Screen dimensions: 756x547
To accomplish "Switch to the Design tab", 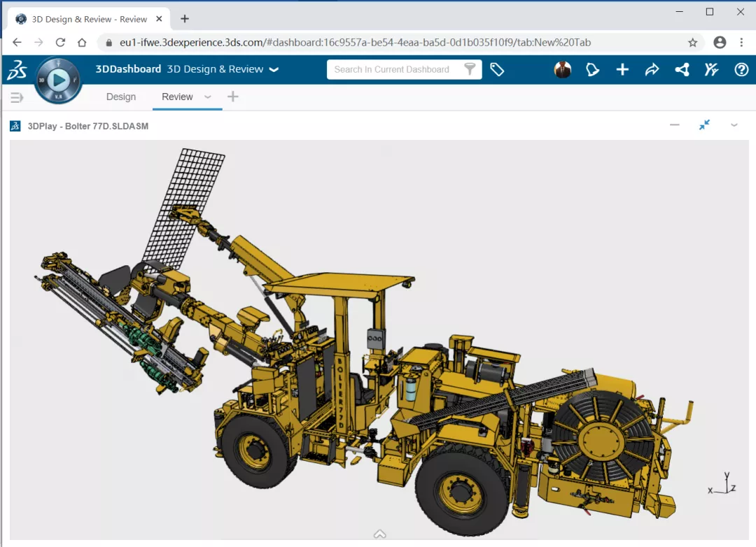I will pos(121,97).
